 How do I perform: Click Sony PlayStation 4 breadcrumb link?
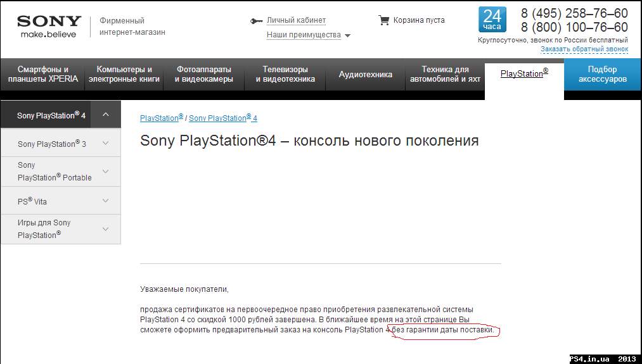coord(223,118)
